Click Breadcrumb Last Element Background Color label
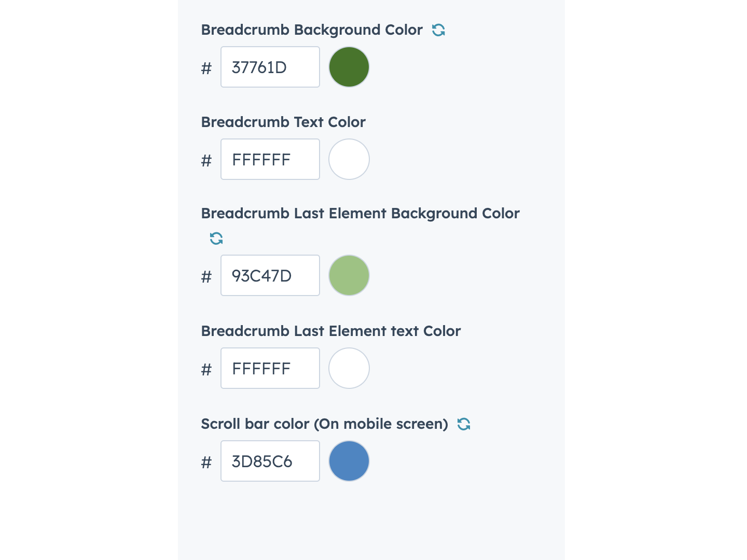This screenshot has height=560, width=747. pos(360,214)
